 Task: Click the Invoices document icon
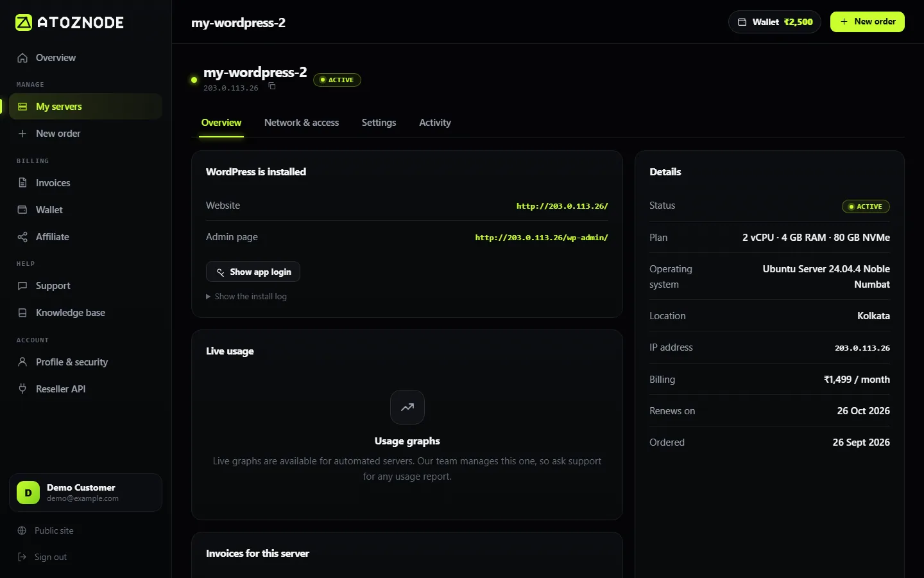click(22, 183)
